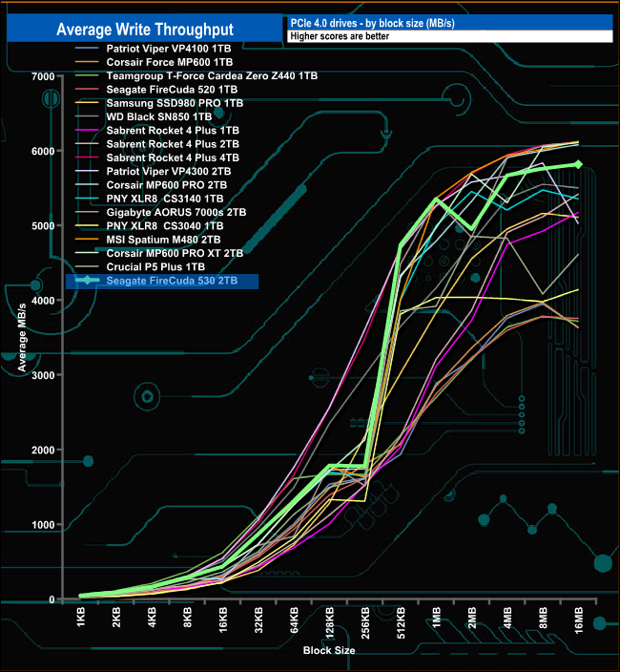Click the 7000 y-axis label

pyautogui.click(x=43, y=76)
